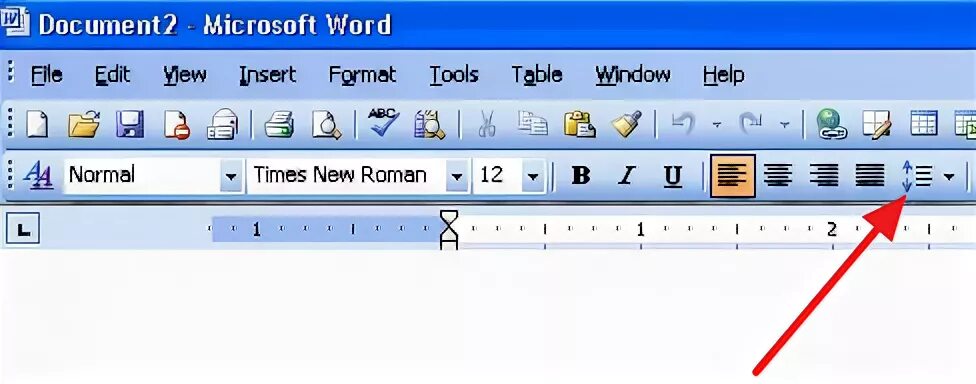
Task: Open Line Spacing dropdown arrow
Action: tap(949, 177)
